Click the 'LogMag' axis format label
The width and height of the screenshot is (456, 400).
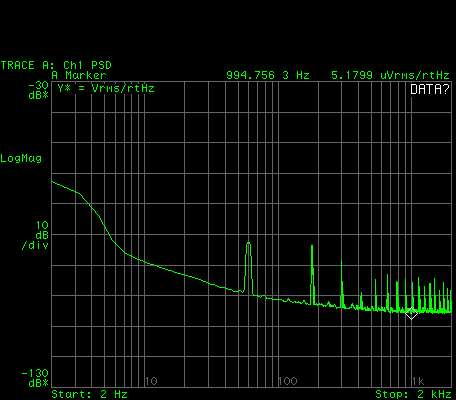21,158
